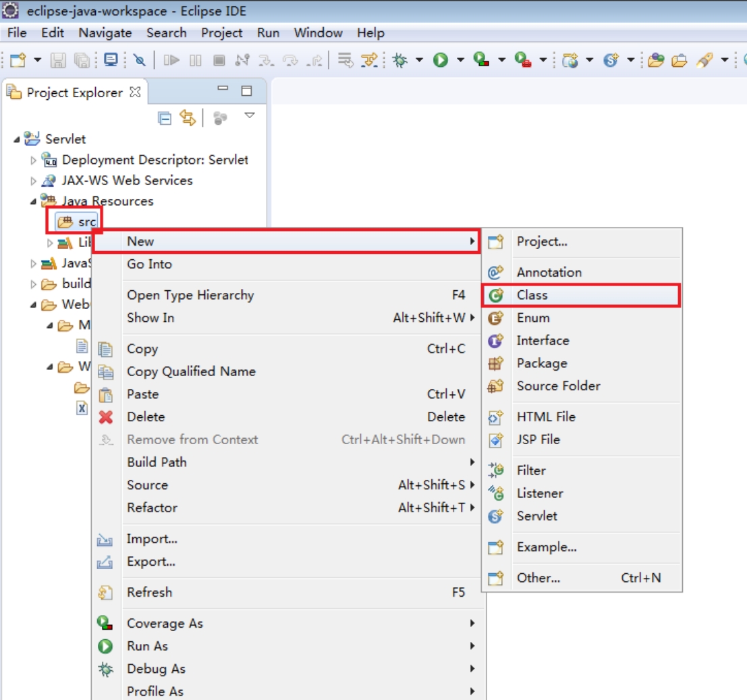Select the src folder in tree
This screenshot has width=747, height=700.
pyautogui.click(x=76, y=221)
